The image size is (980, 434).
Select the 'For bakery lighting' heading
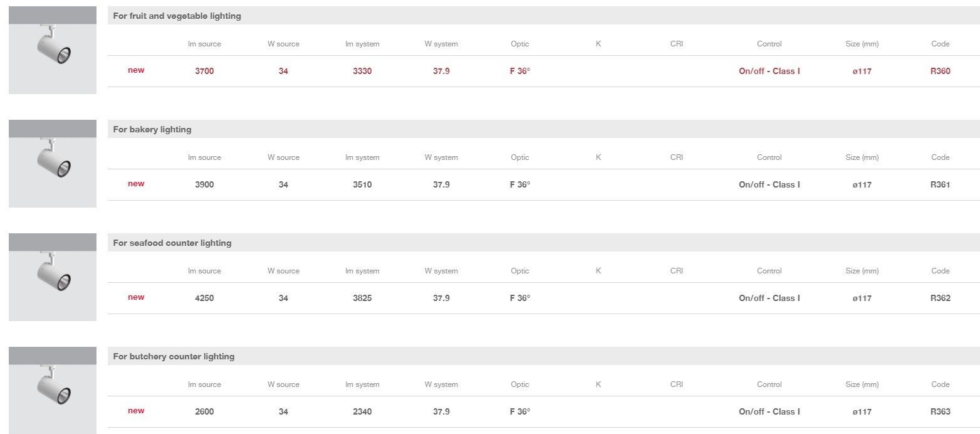152,129
